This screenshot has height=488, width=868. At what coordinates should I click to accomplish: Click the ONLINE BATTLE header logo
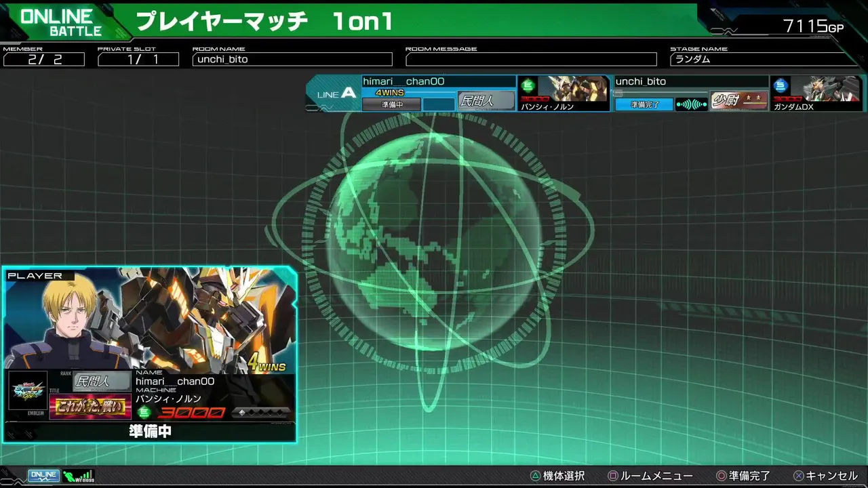[x=61, y=22]
